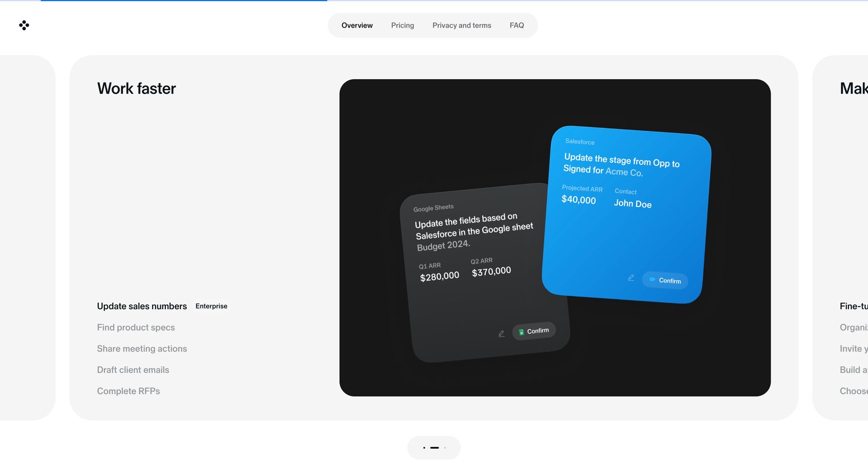
Task: Open the Overview tab
Action: click(x=357, y=25)
